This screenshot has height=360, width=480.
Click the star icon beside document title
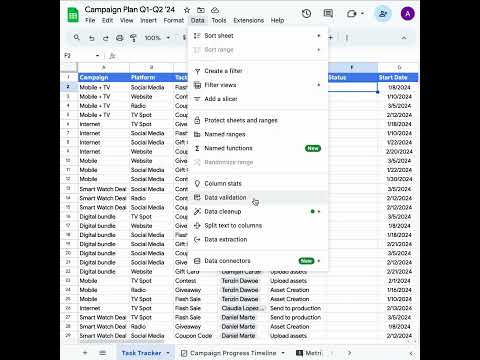pyautogui.click(x=187, y=10)
